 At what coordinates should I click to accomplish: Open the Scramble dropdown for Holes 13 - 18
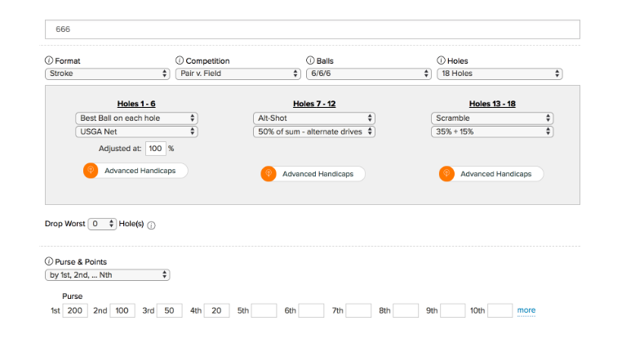[491, 118]
